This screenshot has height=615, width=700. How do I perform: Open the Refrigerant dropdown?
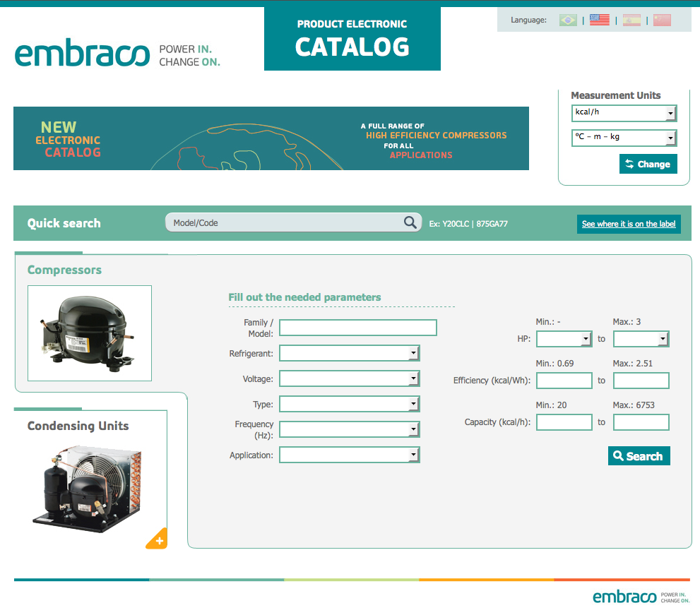(x=350, y=353)
